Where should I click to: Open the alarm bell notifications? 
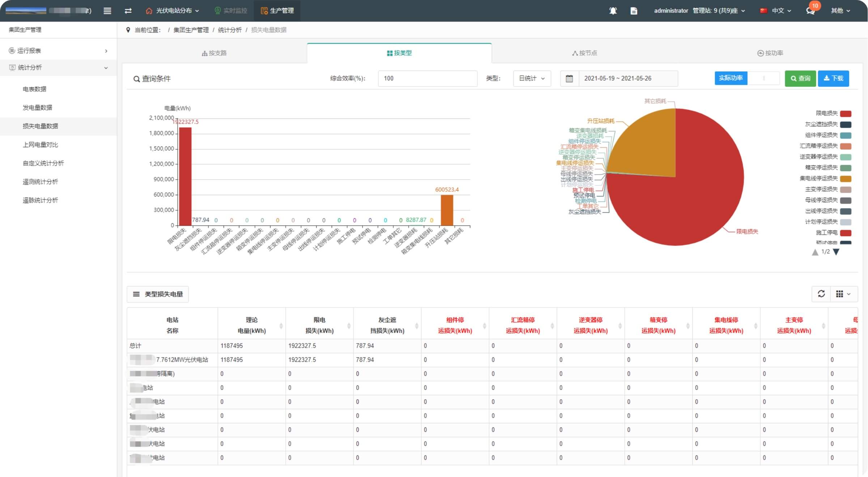613,11
